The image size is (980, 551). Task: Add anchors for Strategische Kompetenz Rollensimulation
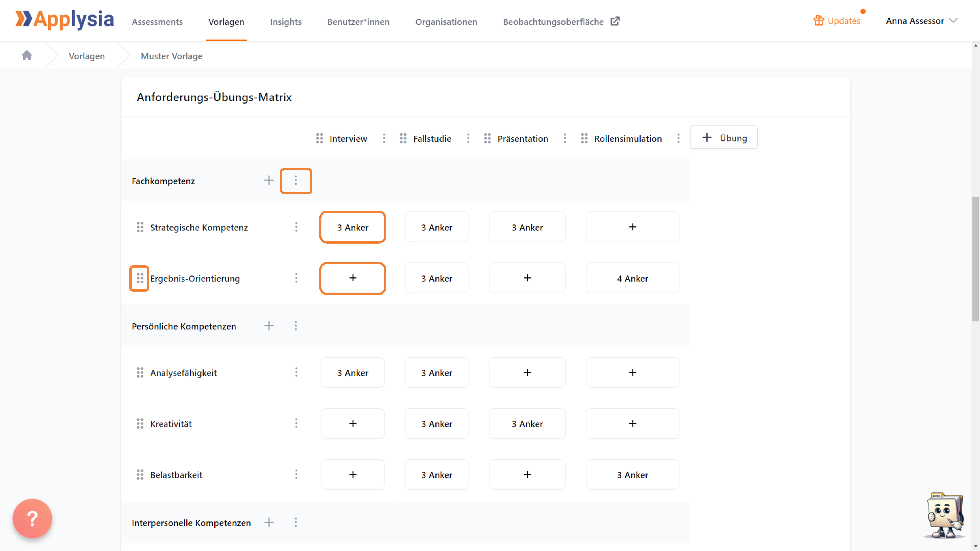tap(633, 227)
